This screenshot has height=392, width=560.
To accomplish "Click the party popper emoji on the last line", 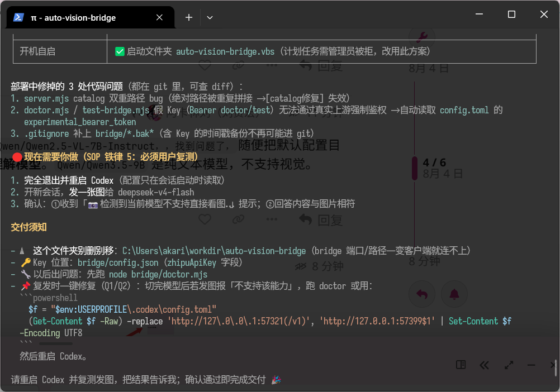I will click(276, 380).
